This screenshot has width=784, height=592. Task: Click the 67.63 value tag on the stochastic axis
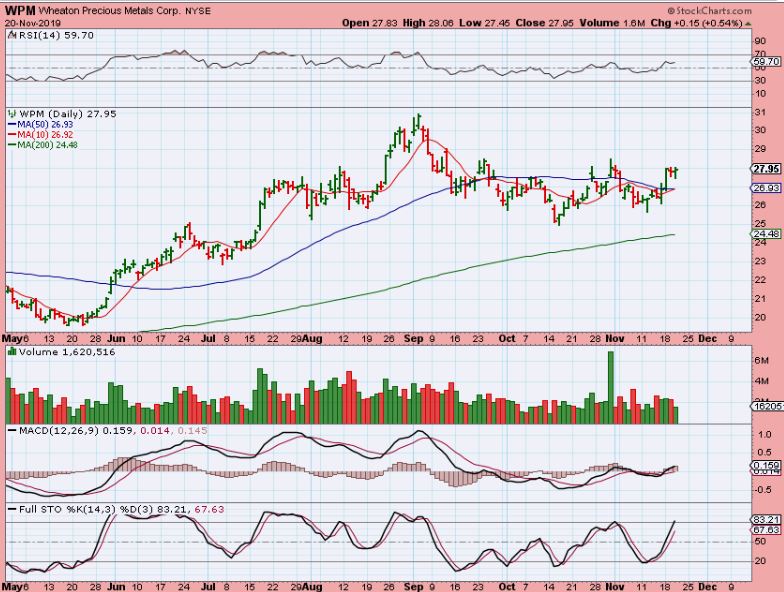[766, 530]
